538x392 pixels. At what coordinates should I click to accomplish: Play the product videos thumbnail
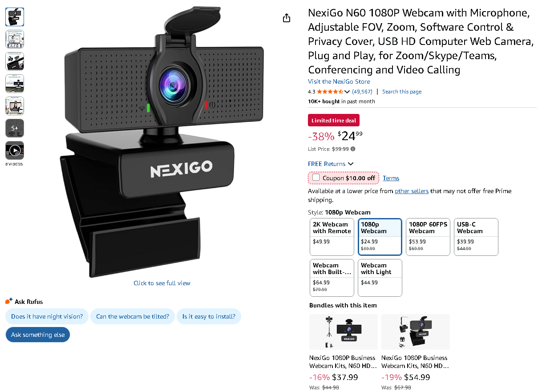[x=15, y=151]
